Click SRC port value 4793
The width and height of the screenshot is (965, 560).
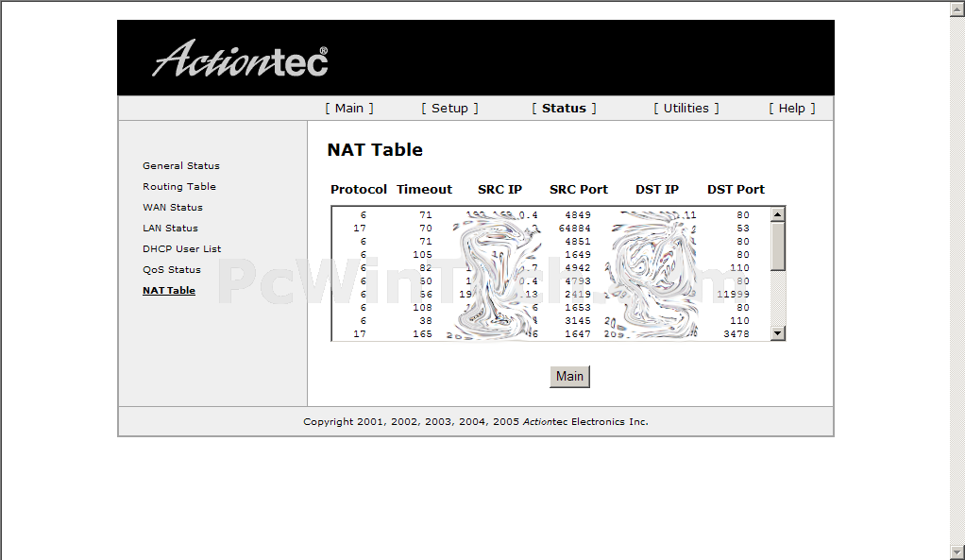click(578, 281)
